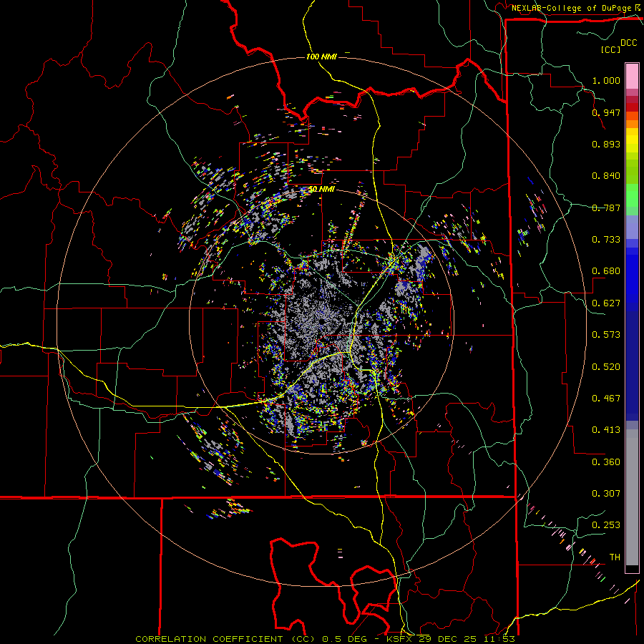Image resolution: width=644 pixels, height=644 pixels.
Task: Click the DCC label above the color scale
Action: [629, 43]
